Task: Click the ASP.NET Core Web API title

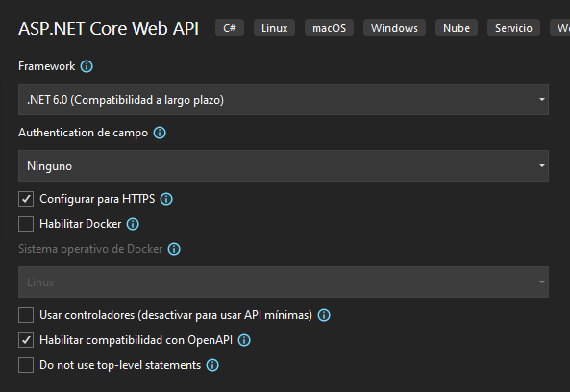Action: [109, 28]
